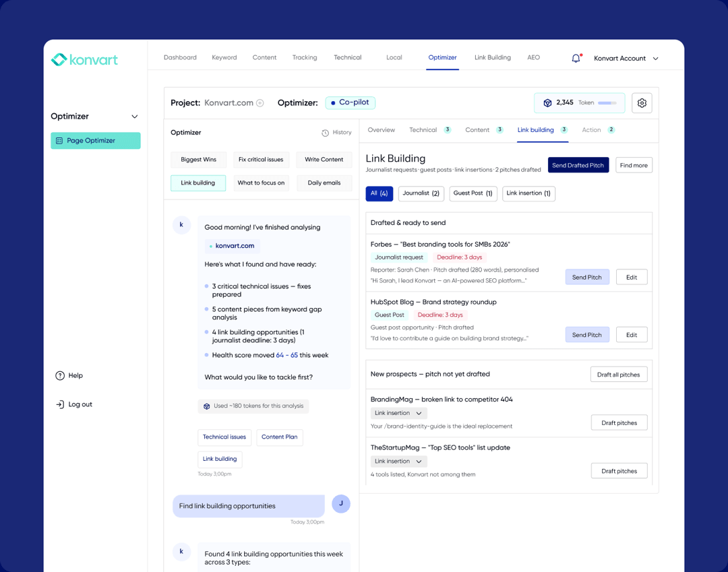
Task: Click the Write Content chip
Action: (324, 160)
